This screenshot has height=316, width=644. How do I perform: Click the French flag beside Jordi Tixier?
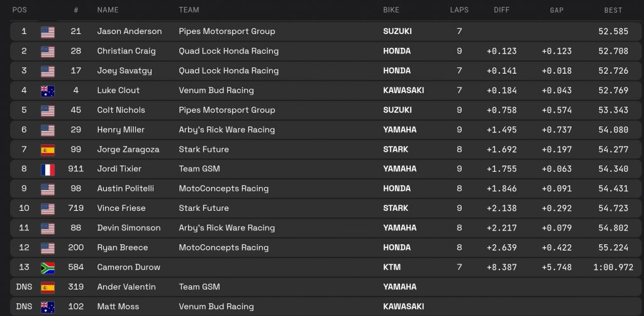coord(48,169)
